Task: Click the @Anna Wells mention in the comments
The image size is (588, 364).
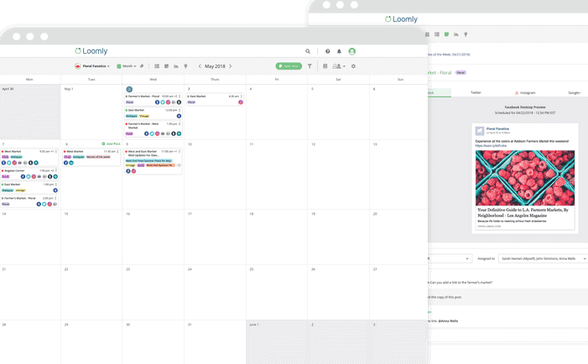Action: (x=446, y=321)
